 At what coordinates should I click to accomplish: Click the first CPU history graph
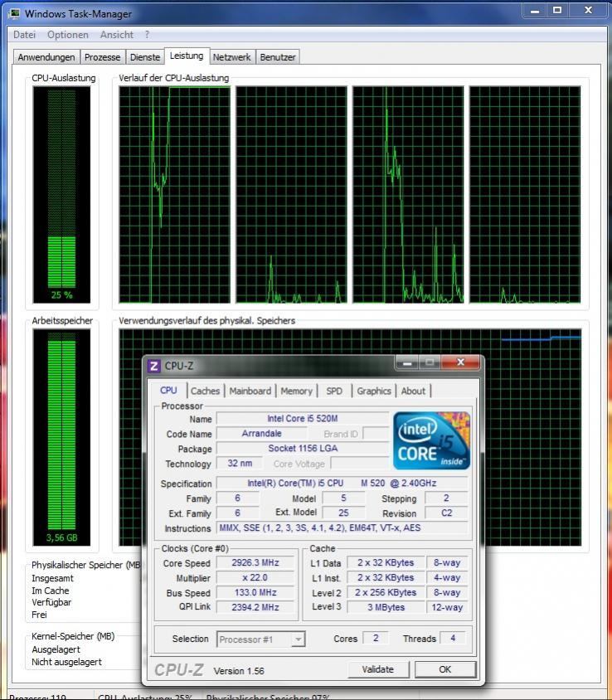pos(174,195)
